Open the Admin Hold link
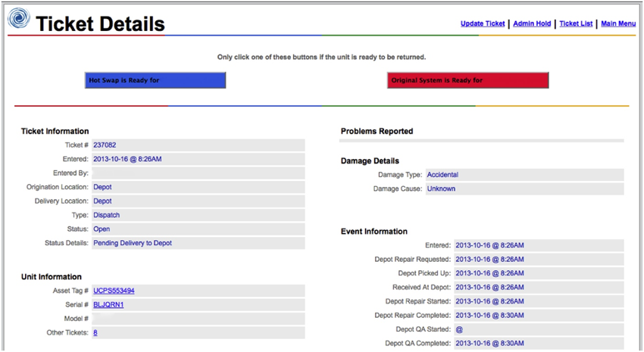This screenshot has height=352, width=644. tap(532, 23)
